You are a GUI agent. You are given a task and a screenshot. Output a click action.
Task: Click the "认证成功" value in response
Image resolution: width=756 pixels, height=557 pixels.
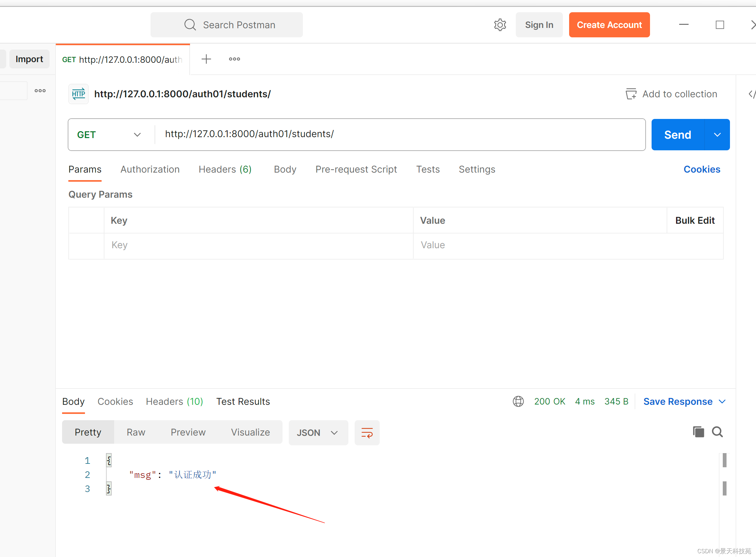point(192,475)
